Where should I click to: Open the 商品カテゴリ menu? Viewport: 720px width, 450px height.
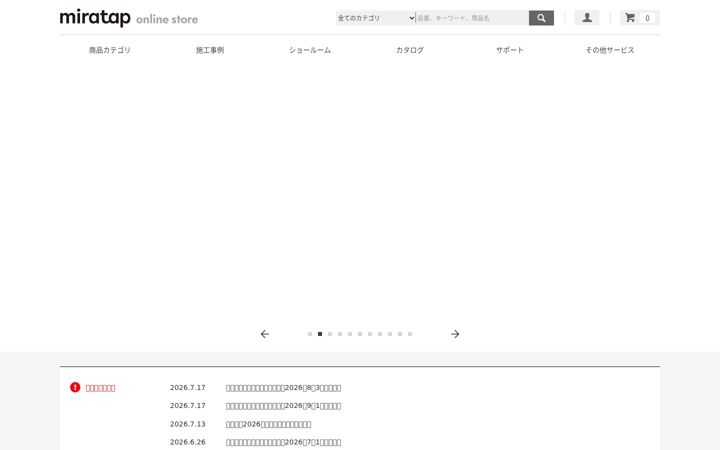pos(110,50)
